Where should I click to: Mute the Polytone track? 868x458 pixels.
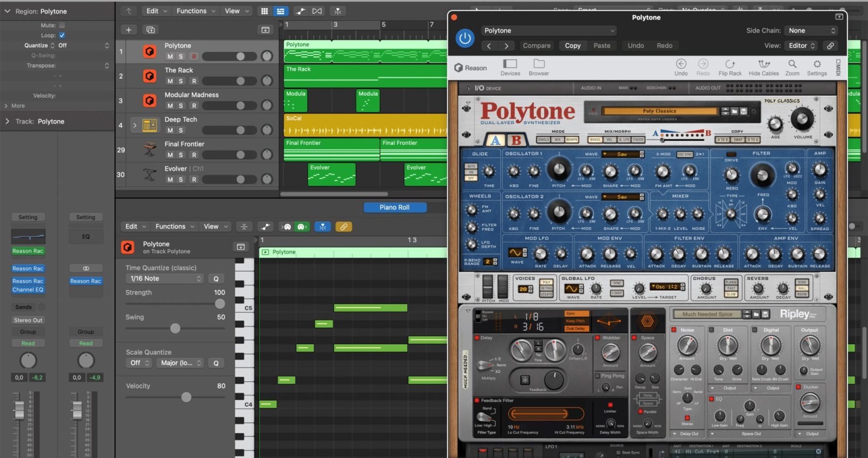pyautogui.click(x=170, y=56)
